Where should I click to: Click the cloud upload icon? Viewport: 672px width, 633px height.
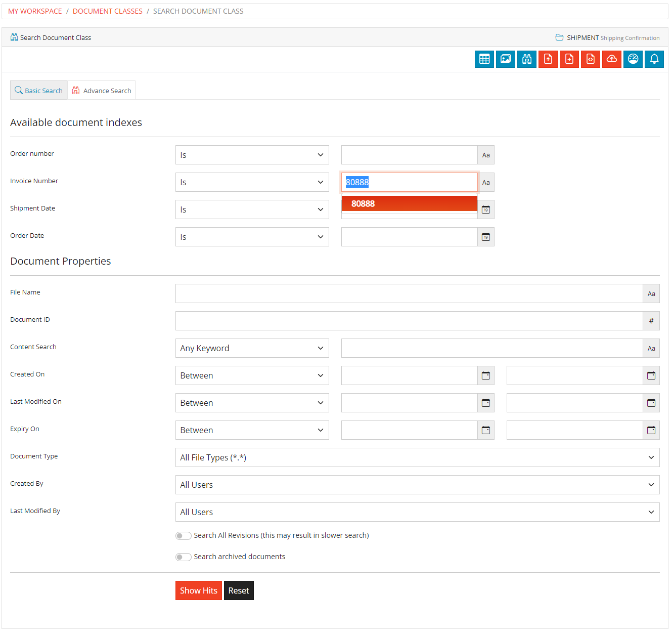611,59
